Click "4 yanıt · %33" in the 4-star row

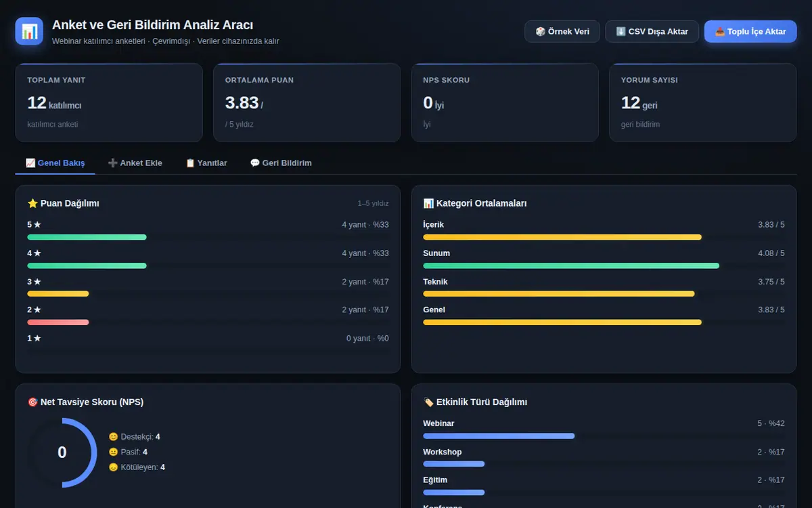365,253
